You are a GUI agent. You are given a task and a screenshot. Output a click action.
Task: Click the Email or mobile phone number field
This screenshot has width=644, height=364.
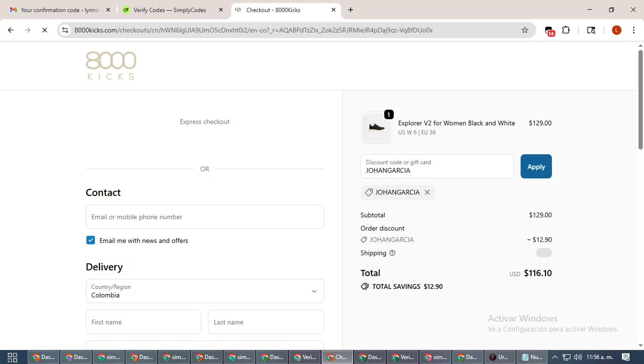coord(205,217)
